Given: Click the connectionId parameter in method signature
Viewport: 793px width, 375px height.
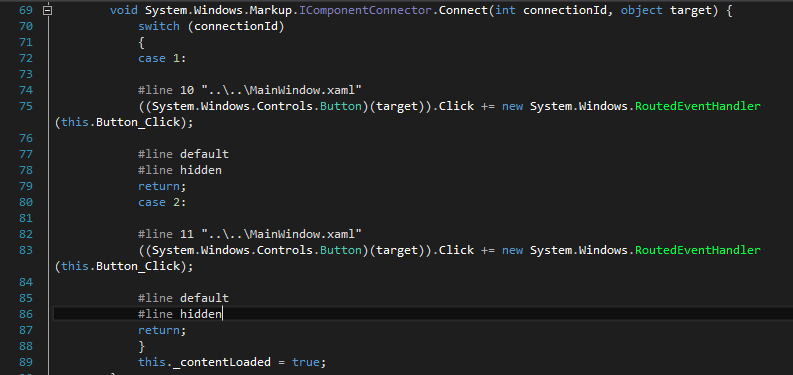Looking at the screenshot, I should click(562, 11).
